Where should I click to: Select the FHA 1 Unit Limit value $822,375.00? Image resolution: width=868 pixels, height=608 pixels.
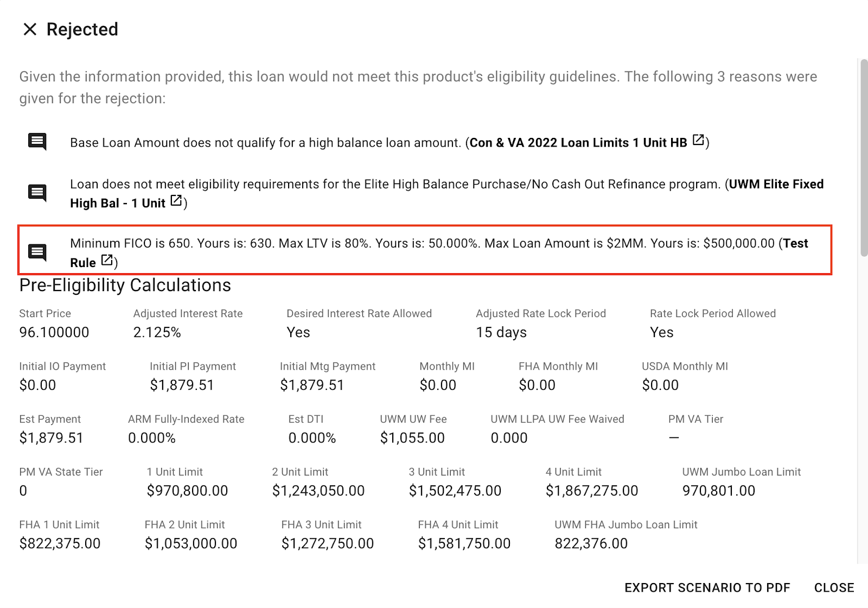pos(60,543)
